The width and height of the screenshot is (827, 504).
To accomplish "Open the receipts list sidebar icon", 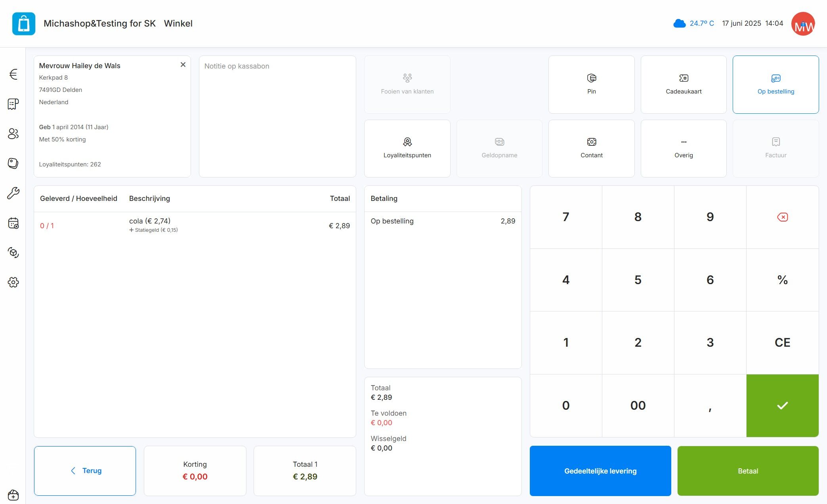I will tap(13, 104).
